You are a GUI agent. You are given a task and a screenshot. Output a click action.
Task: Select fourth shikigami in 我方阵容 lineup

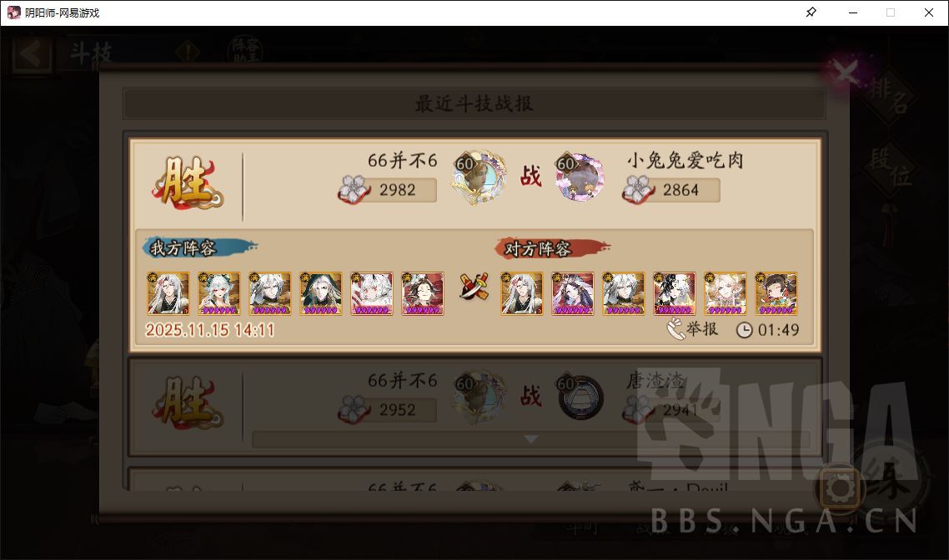321,293
